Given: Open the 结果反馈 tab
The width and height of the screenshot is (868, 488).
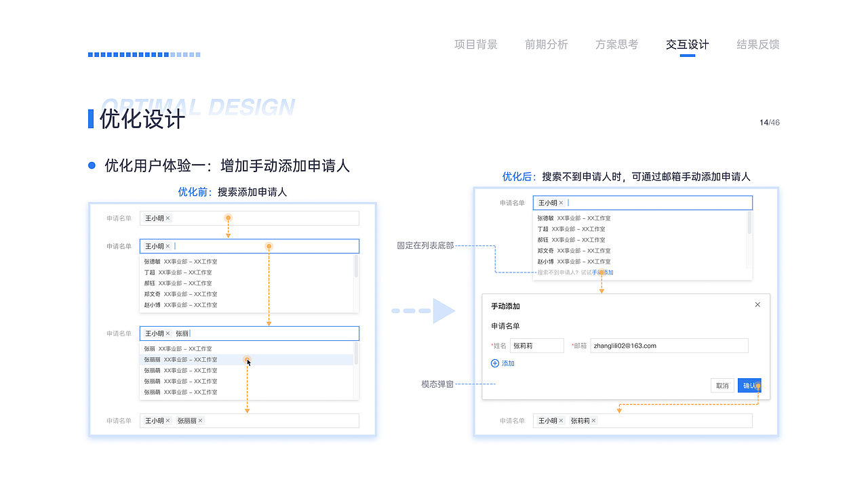Looking at the screenshot, I should point(758,45).
